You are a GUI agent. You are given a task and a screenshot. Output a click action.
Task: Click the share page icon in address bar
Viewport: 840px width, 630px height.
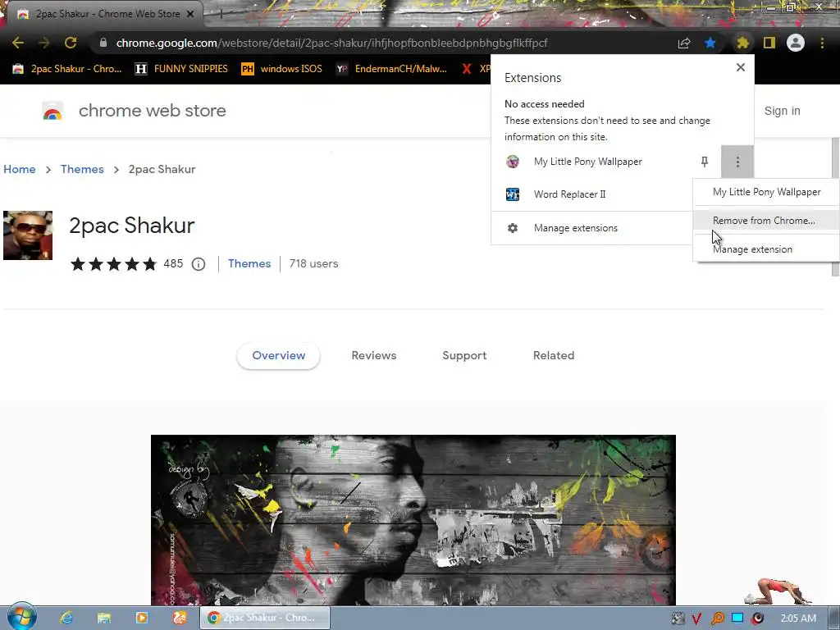[684, 43]
